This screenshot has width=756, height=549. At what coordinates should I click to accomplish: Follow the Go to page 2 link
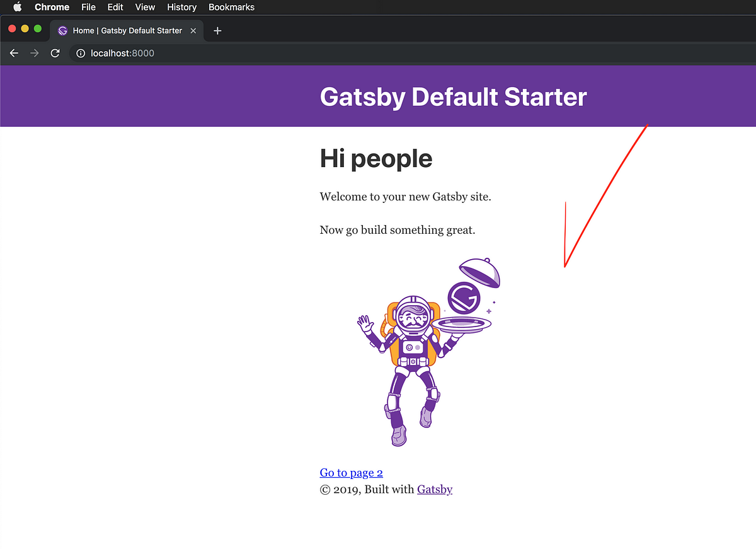pyautogui.click(x=351, y=472)
